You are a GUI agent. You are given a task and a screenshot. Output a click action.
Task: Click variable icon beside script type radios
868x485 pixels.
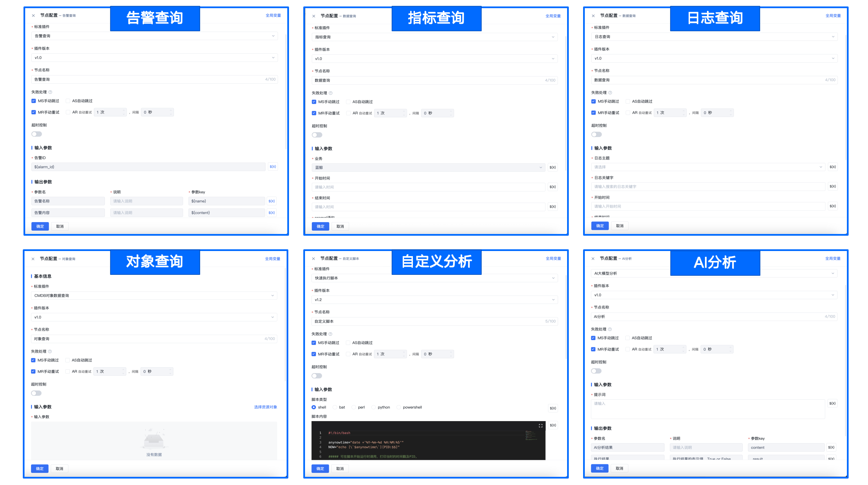[x=552, y=408]
